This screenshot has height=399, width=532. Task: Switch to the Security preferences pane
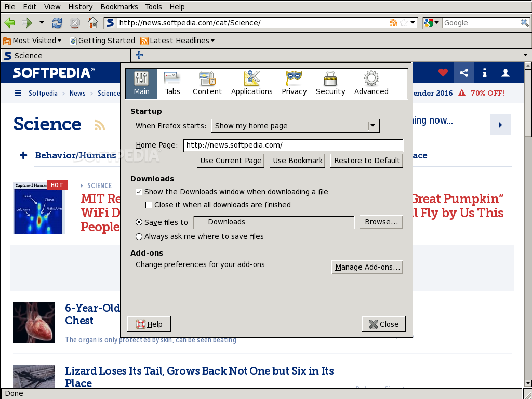(x=330, y=84)
